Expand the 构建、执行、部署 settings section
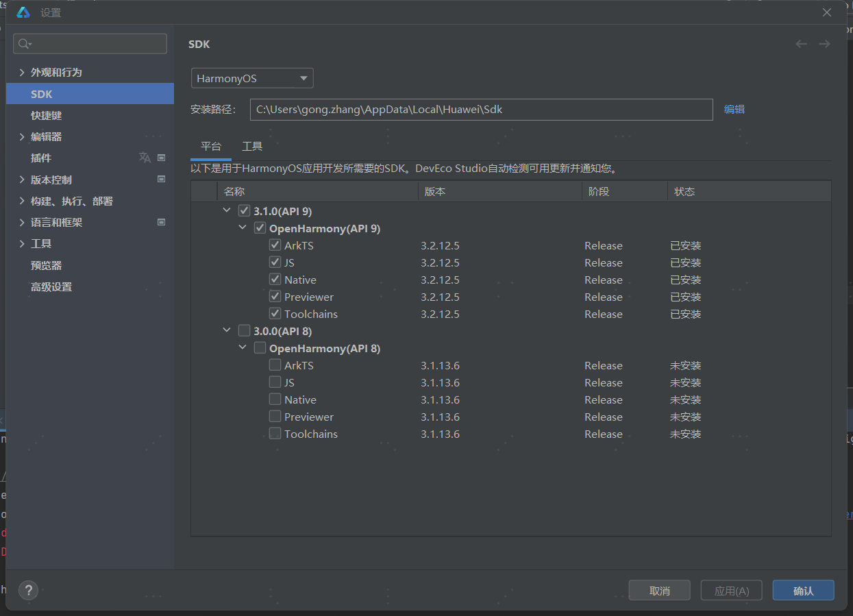 click(x=22, y=201)
